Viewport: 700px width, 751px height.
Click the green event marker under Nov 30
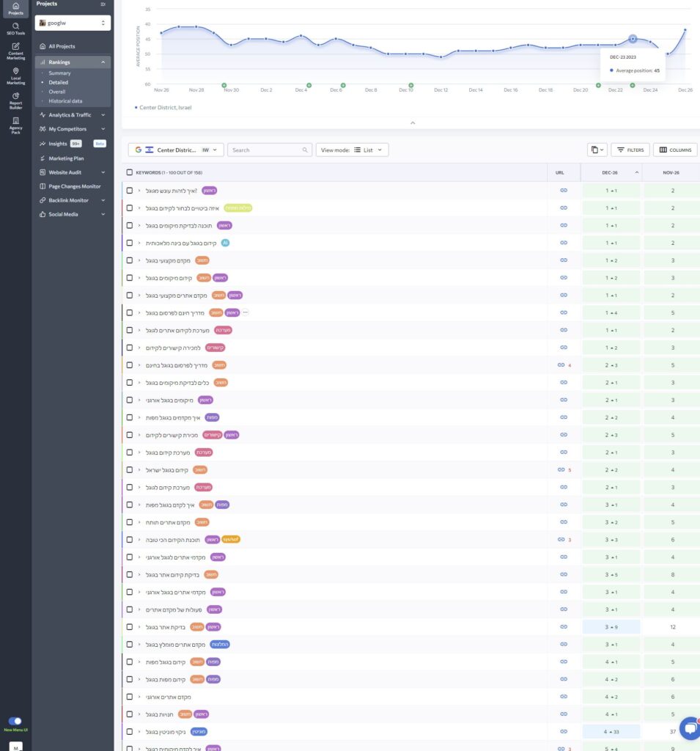click(224, 85)
